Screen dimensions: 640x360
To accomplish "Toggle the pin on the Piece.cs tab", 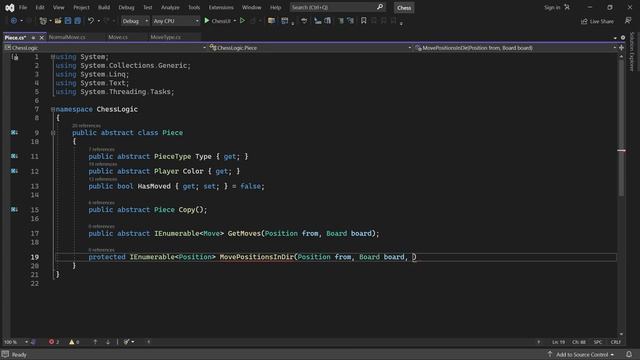I will coord(33,38).
